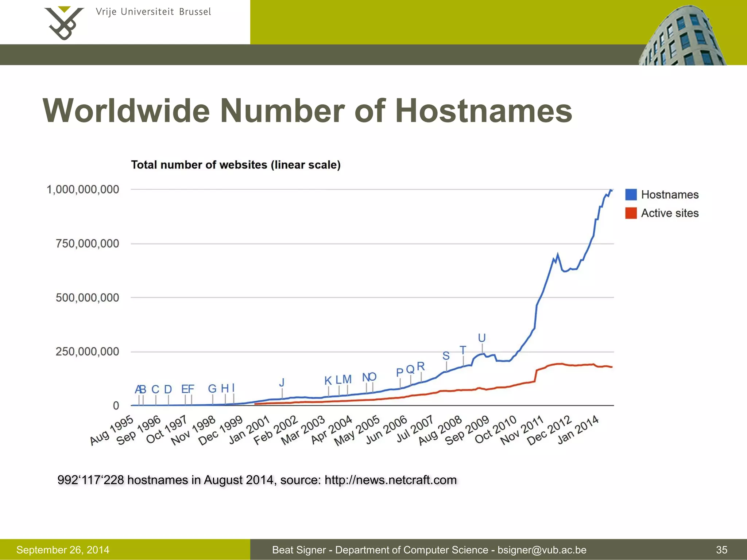The image size is (747, 560).
Task: Click the slide number 35
Action: coord(721,550)
